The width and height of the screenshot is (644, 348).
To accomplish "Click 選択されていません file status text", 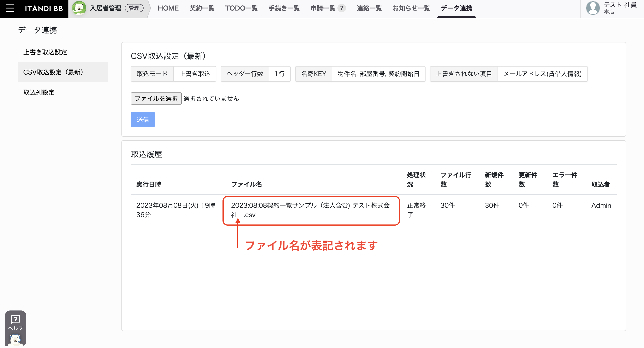I will (x=211, y=99).
